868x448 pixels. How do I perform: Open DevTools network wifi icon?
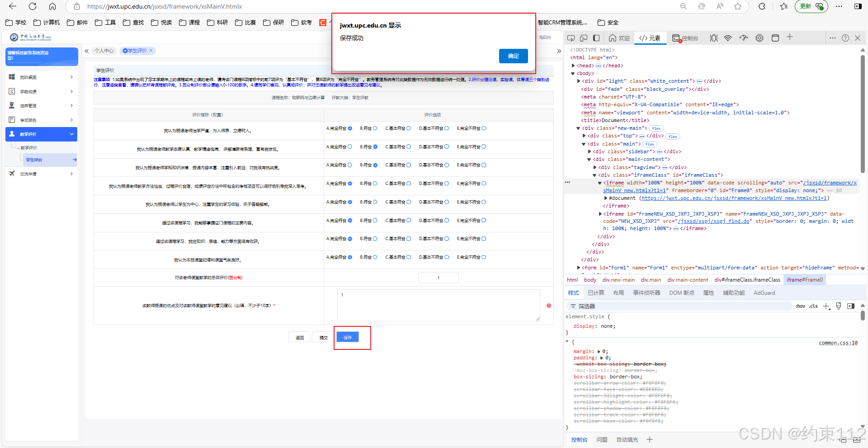728,38
